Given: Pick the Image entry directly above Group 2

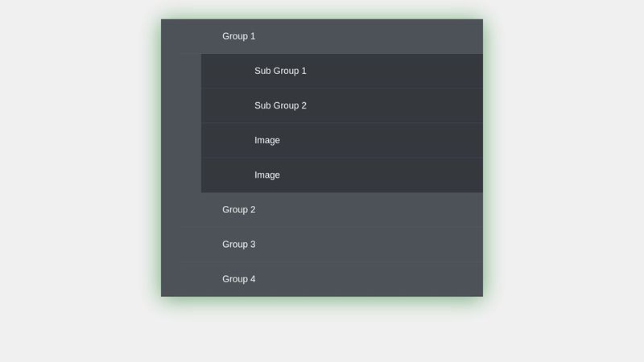Looking at the screenshot, I should click(342, 175).
